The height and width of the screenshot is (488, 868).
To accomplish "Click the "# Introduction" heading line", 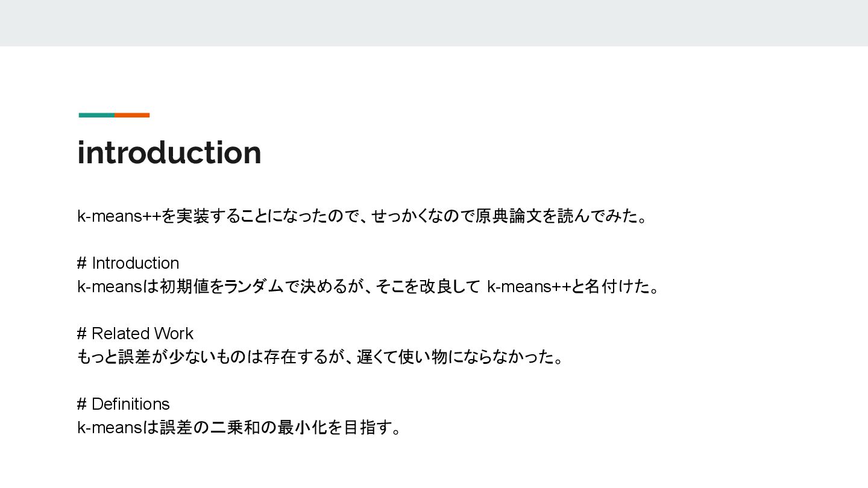I will (128, 263).
